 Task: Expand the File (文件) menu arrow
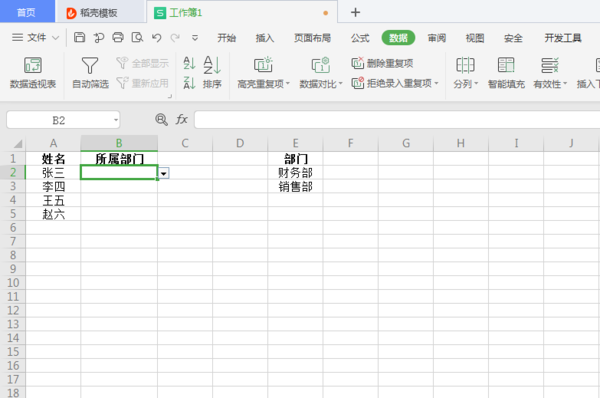[x=55, y=38]
